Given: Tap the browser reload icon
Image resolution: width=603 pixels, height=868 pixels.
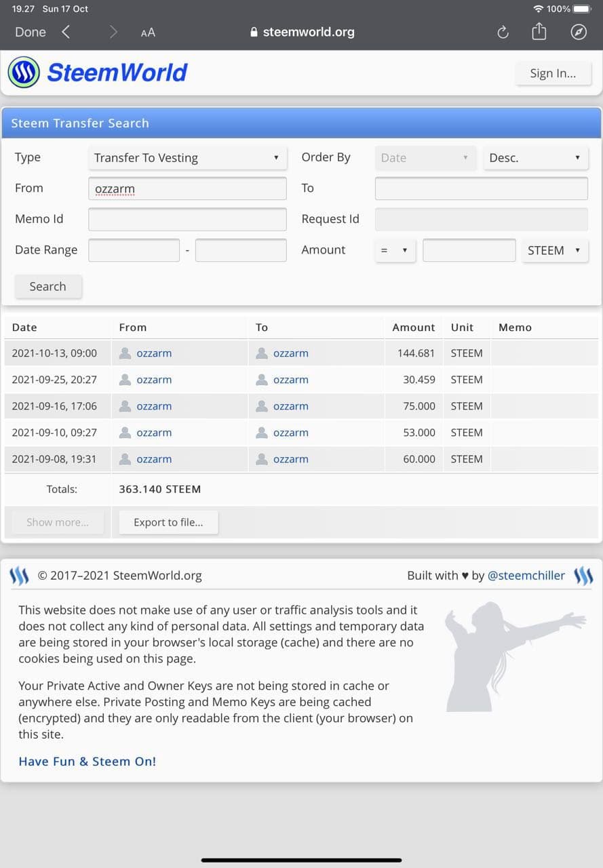Looking at the screenshot, I should click(x=503, y=32).
